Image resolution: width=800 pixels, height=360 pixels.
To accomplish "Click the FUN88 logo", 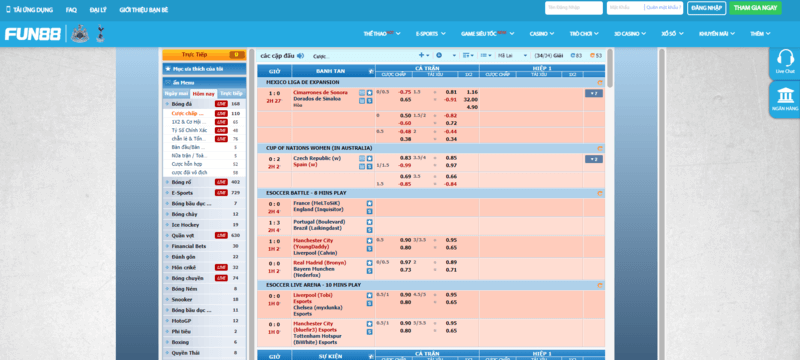I will 33,34.
